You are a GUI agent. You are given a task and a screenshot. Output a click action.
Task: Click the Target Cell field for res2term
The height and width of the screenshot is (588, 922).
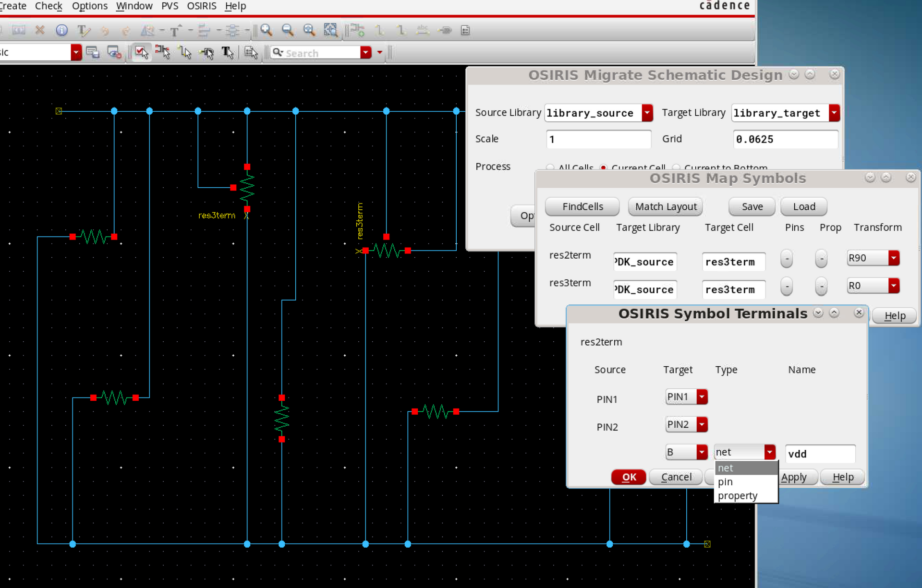click(x=733, y=262)
